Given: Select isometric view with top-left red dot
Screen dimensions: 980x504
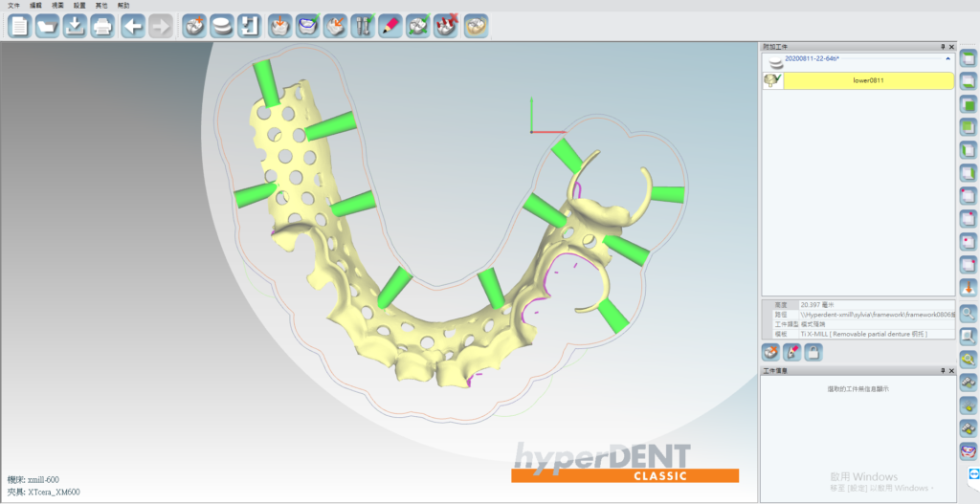Looking at the screenshot, I should pos(969,195).
